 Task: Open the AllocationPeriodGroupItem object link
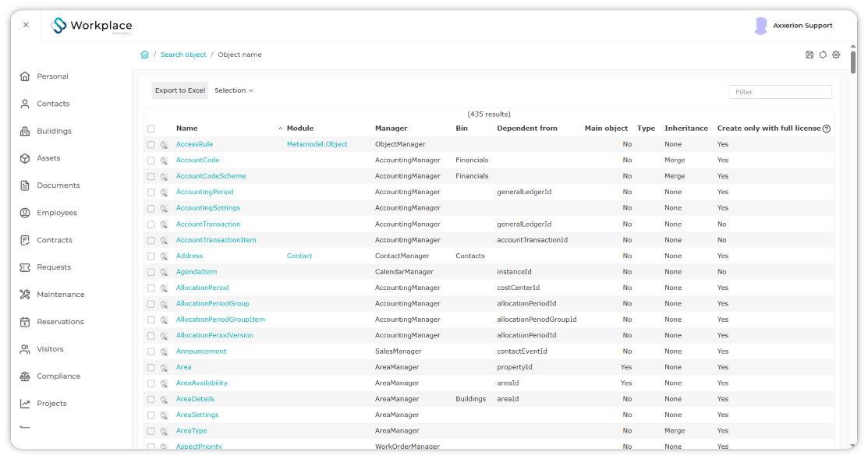221,320
